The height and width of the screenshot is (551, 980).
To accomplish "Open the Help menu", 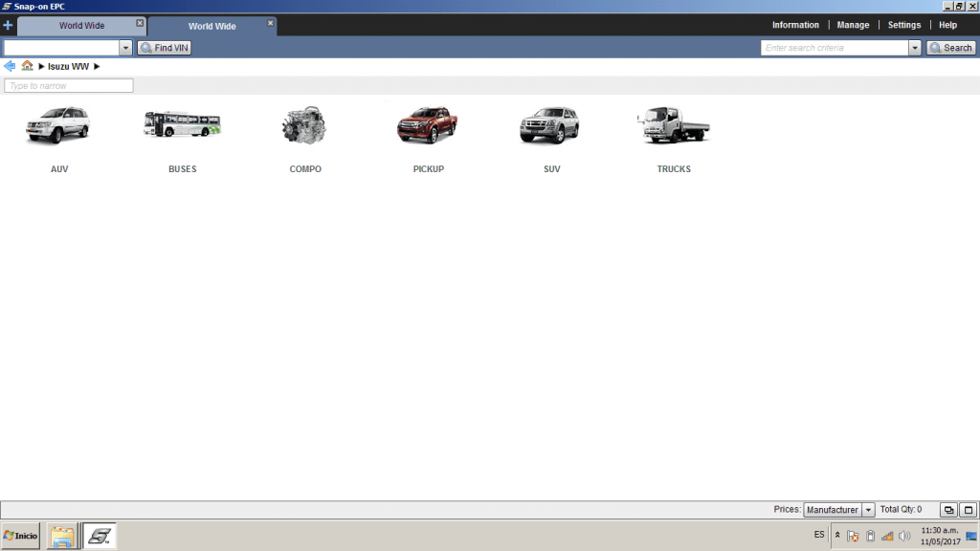I will point(947,25).
